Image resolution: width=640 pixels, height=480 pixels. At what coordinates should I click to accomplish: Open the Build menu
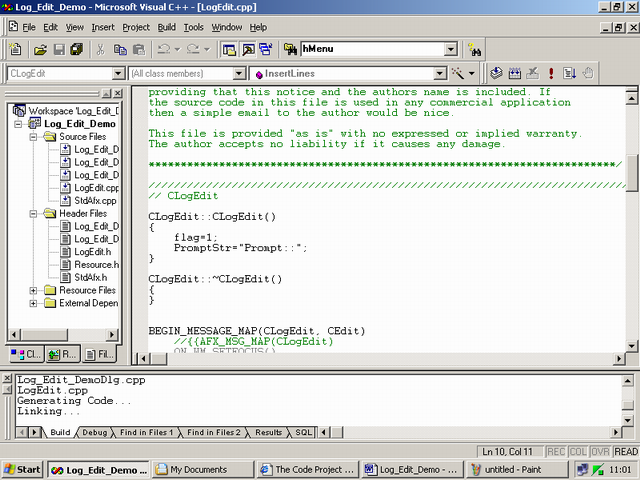pyautogui.click(x=167, y=27)
